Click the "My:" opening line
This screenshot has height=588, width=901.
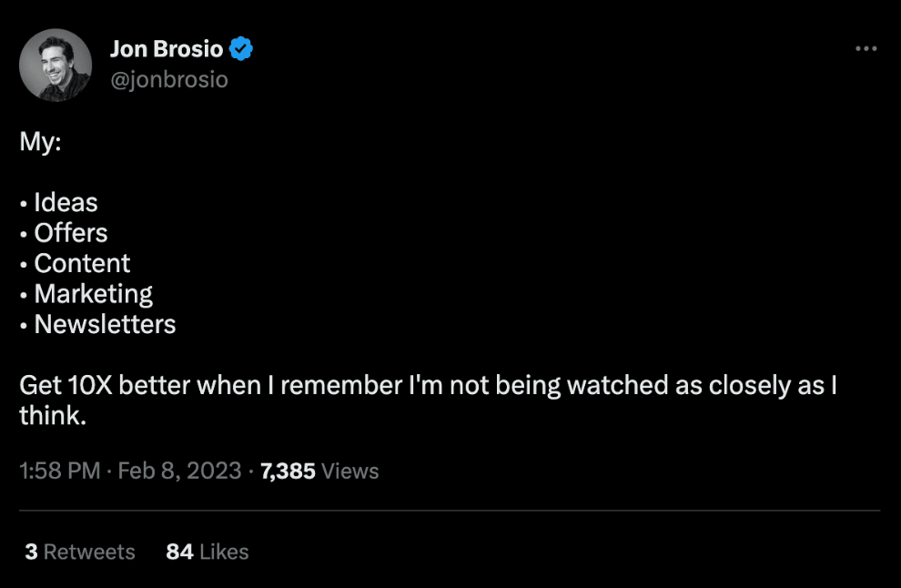click(40, 142)
